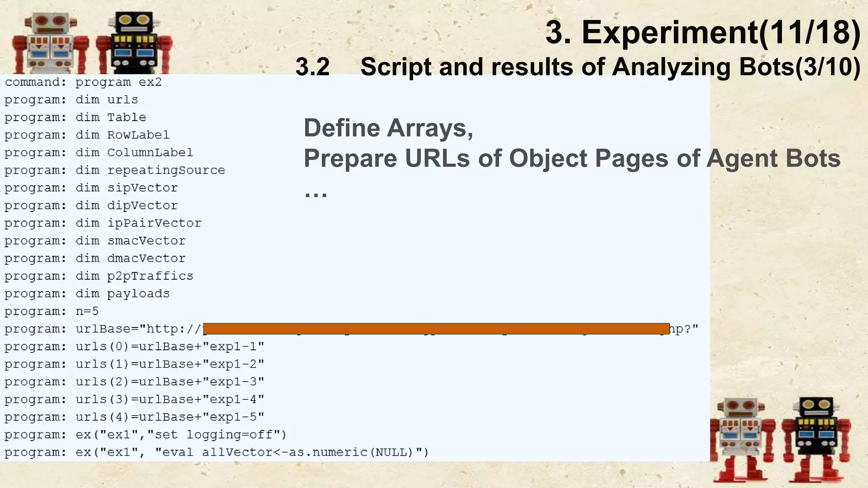Click the black robot at top left
This screenshot has width=868, height=488.
(x=134, y=43)
